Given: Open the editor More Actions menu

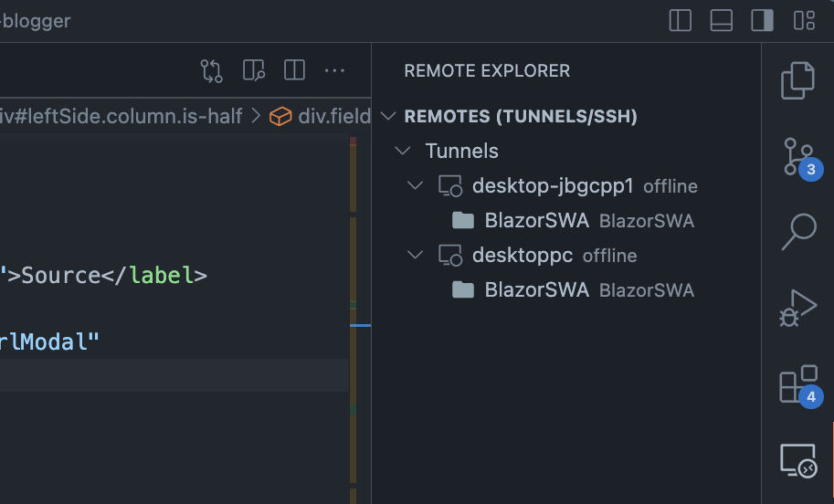Looking at the screenshot, I should coord(335,70).
